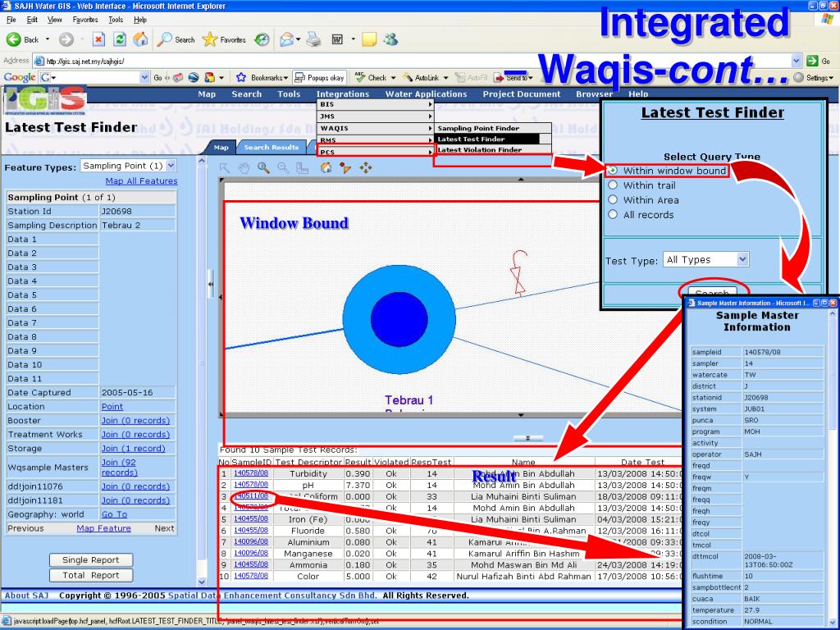Expand the WAQIS submenu item
840x630 pixels.
376,129
